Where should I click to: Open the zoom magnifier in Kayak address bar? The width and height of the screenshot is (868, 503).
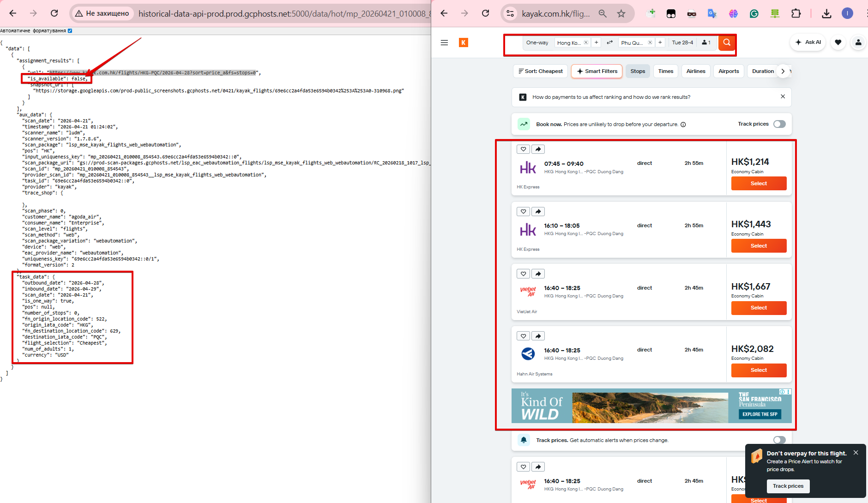click(x=603, y=13)
